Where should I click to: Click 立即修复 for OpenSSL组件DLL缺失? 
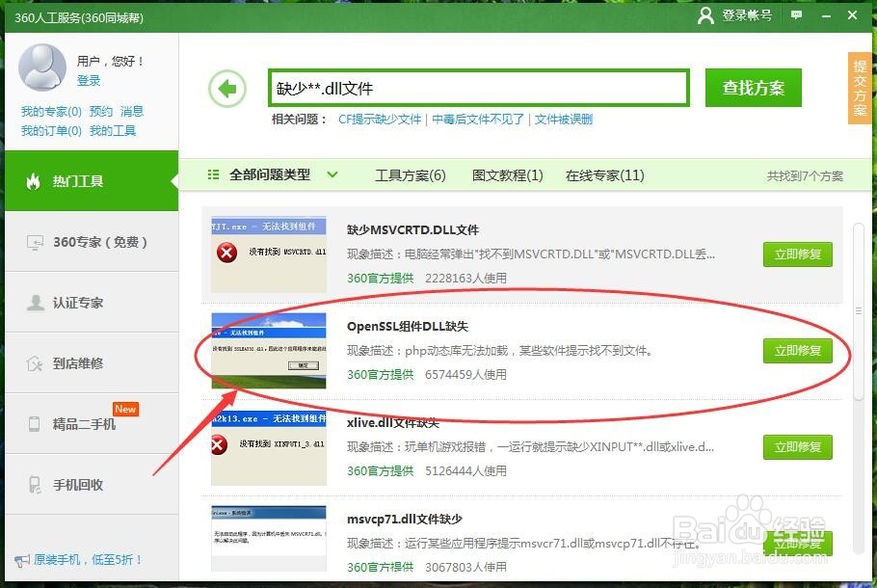pyautogui.click(x=798, y=351)
